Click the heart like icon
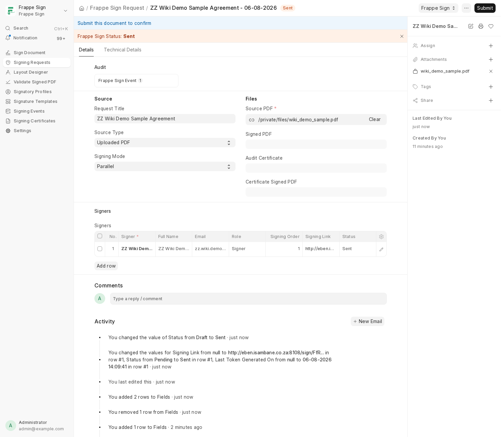The width and height of the screenshot is (504, 437). tap(491, 26)
